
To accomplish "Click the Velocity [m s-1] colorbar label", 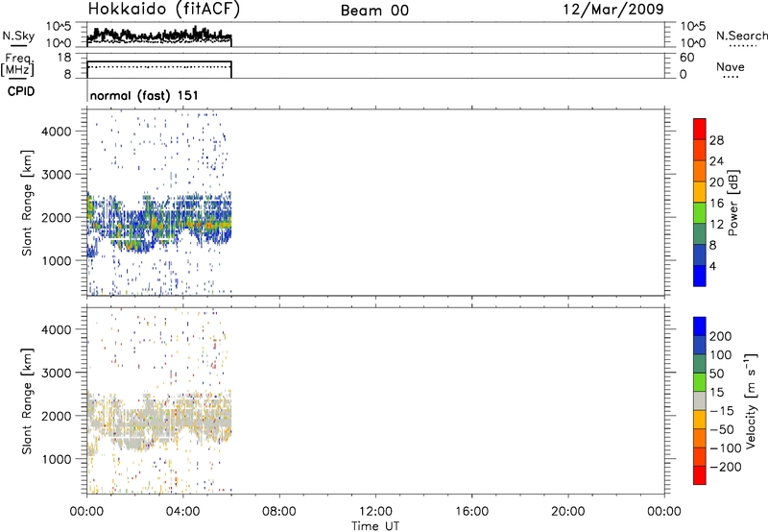I will (x=751, y=401).
